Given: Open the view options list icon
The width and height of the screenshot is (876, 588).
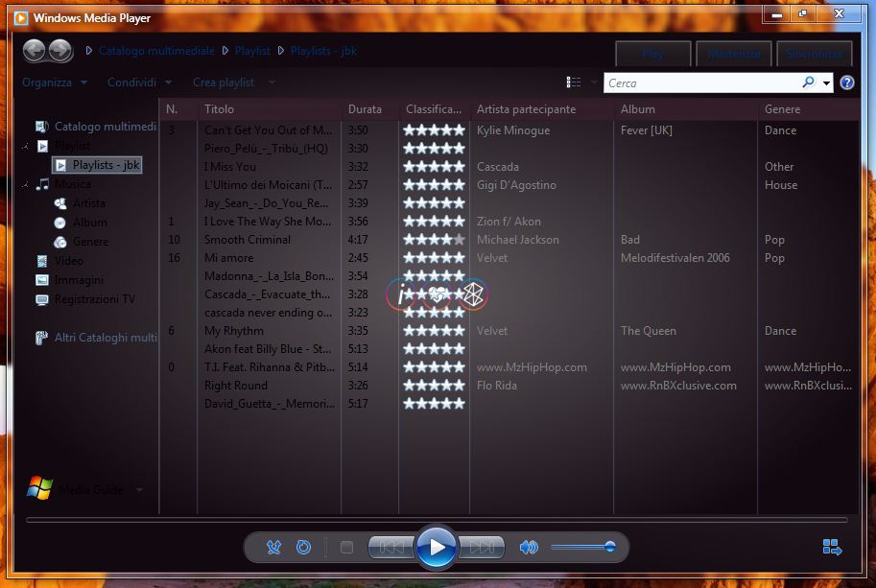Looking at the screenshot, I should (x=573, y=82).
